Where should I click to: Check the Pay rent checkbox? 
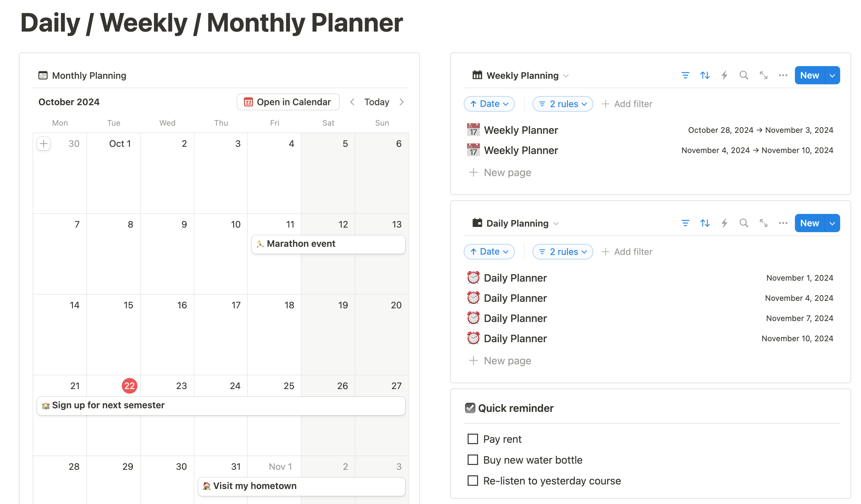[473, 439]
